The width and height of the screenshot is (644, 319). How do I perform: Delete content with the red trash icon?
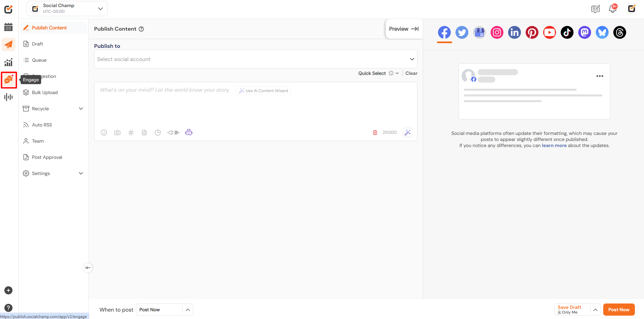pyautogui.click(x=375, y=133)
